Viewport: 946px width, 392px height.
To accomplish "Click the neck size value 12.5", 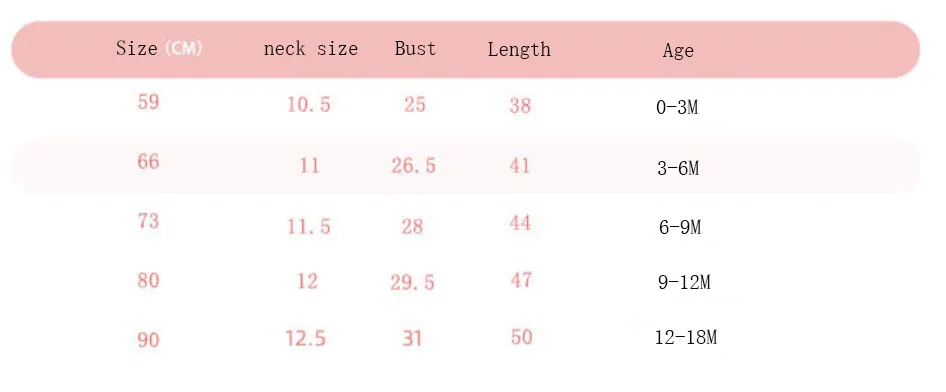I will pos(306,338).
